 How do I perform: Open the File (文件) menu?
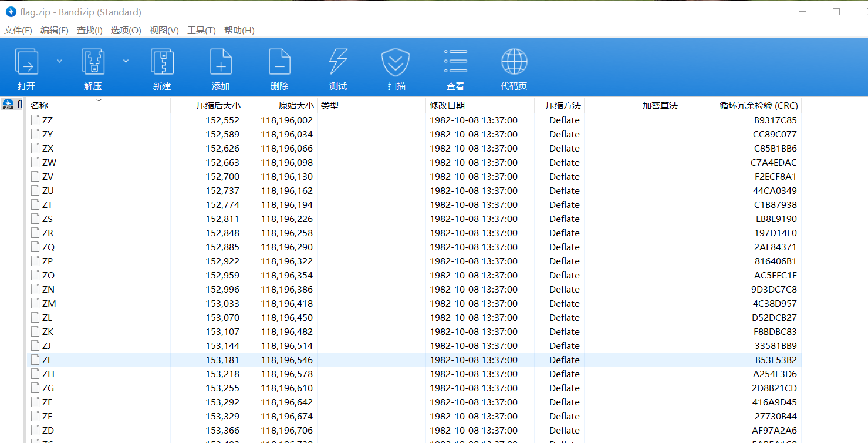tap(18, 31)
